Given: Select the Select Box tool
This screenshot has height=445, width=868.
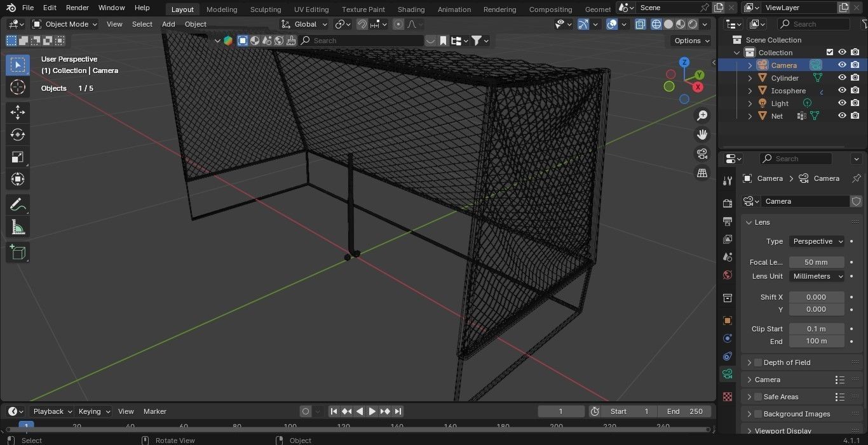Looking at the screenshot, I should coord(18,65).
